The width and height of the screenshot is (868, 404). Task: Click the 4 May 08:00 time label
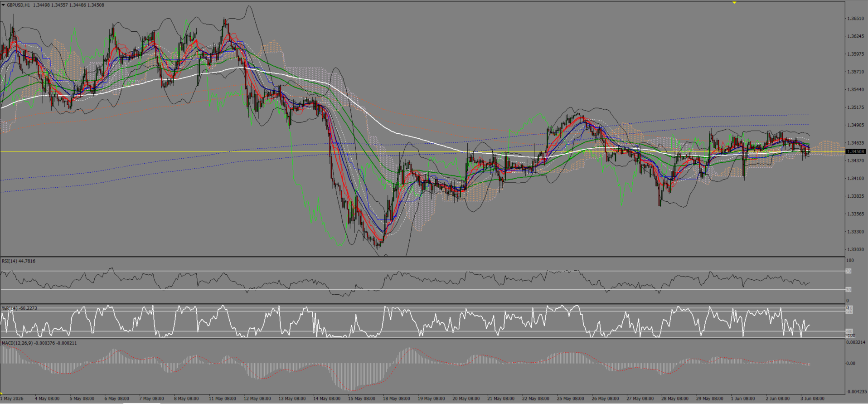click(47, 399)
